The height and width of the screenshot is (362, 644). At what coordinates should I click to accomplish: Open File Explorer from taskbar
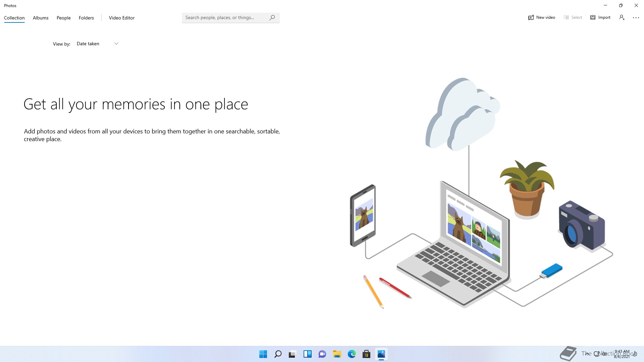(337, 354)
